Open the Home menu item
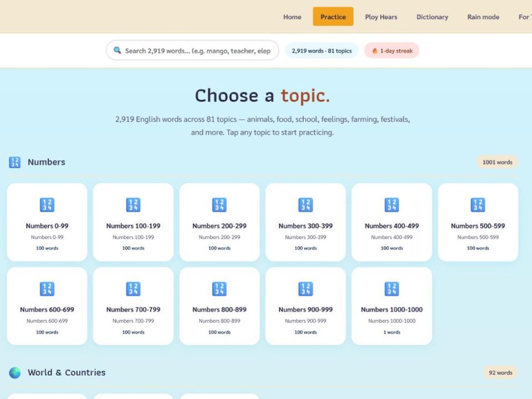 (x=292, y=17)
